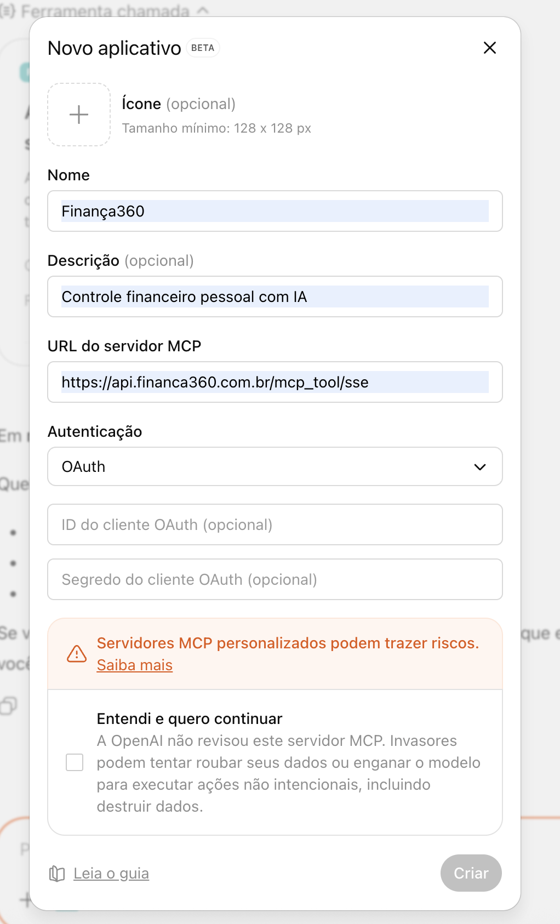Screen dimensions: 560x924
Task: Click the Autenticação label
Action: (x=95, y=431)
